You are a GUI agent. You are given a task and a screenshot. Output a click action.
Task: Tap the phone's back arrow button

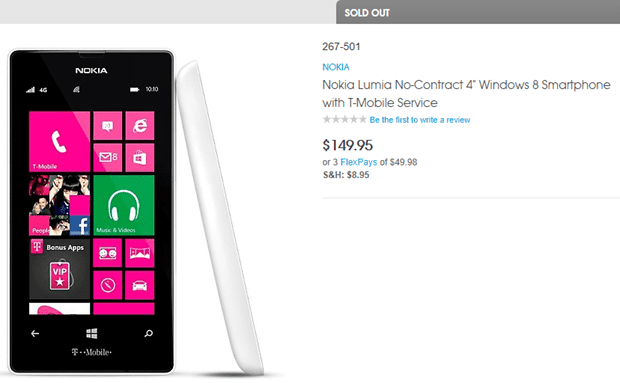(x=35, y=334)
